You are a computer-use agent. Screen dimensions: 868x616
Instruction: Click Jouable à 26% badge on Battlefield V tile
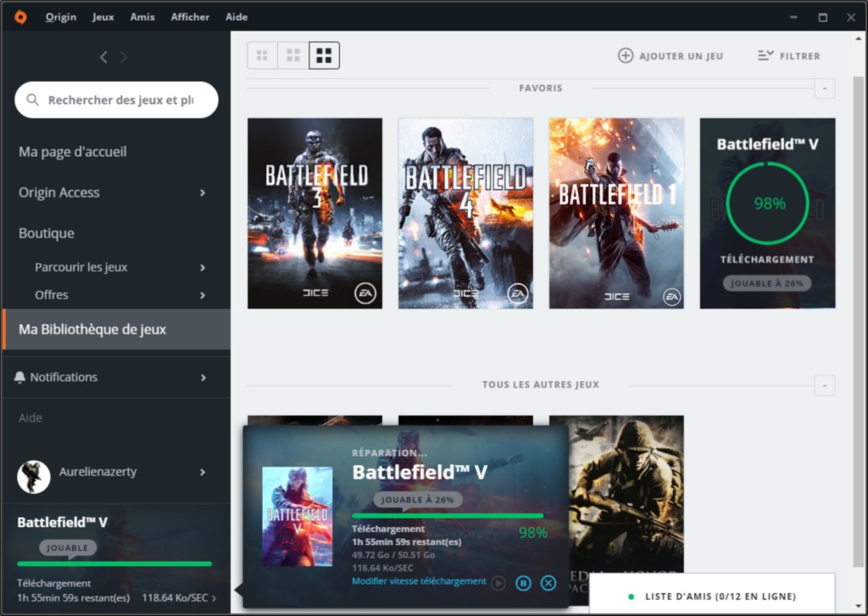point(767,283)
